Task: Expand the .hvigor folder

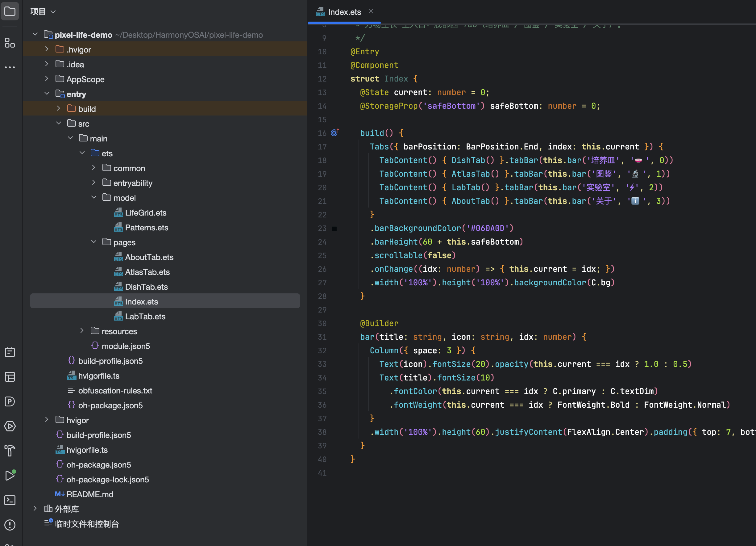Action: click(47, 49)
